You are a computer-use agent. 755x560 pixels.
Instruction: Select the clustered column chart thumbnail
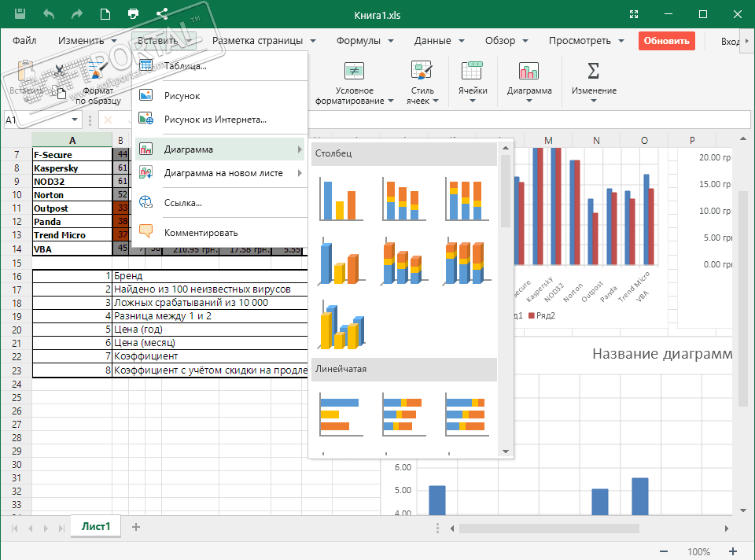click(338, 199)
